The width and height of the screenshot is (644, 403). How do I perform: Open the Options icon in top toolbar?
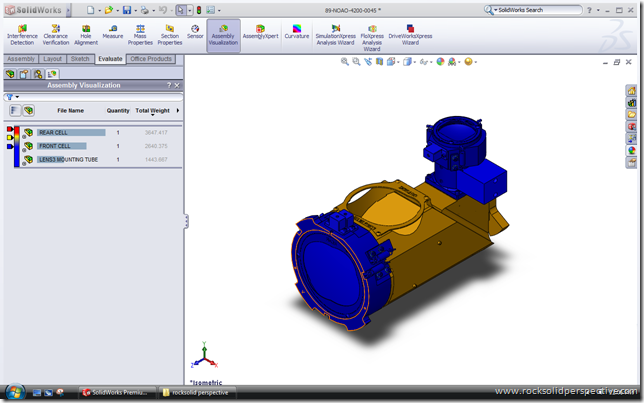click(x=211, y=10)
